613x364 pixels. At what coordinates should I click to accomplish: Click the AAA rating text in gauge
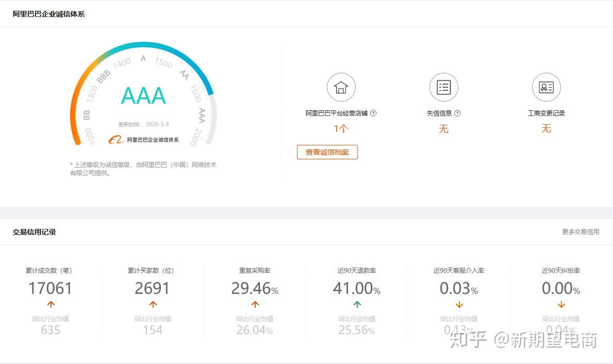click(x=143, y=96)
